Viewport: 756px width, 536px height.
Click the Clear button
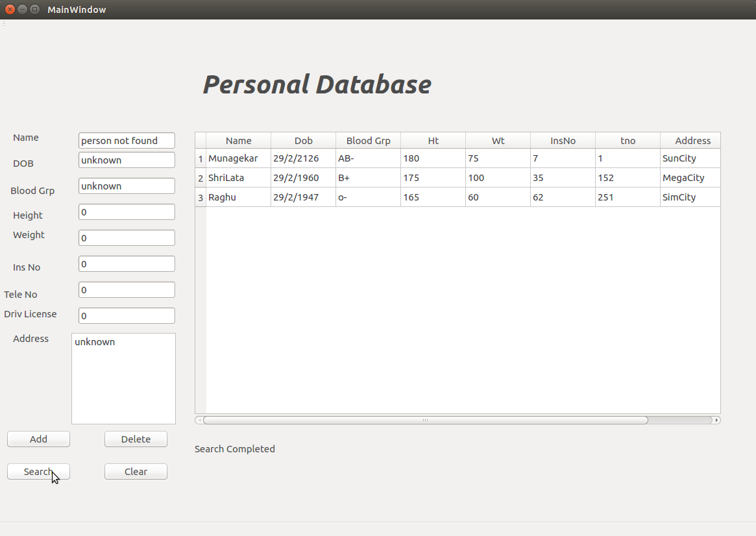click(136, 471)
